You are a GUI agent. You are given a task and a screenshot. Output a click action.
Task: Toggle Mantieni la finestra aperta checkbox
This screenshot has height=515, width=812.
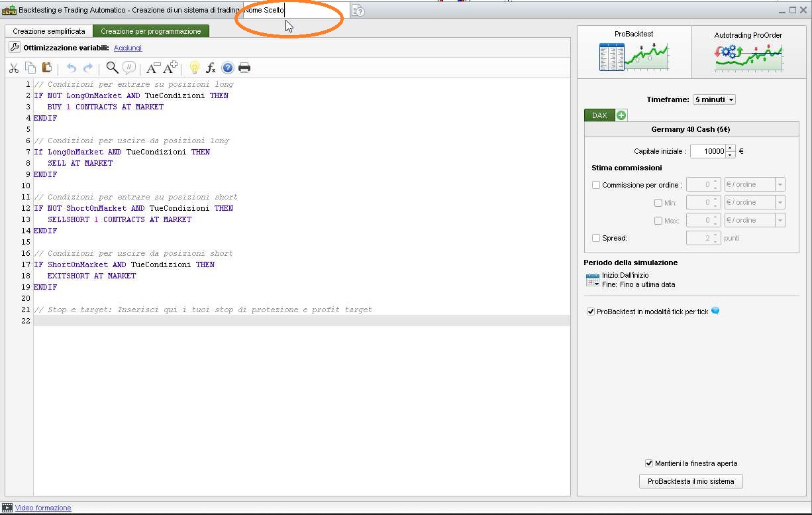point(649,463)
